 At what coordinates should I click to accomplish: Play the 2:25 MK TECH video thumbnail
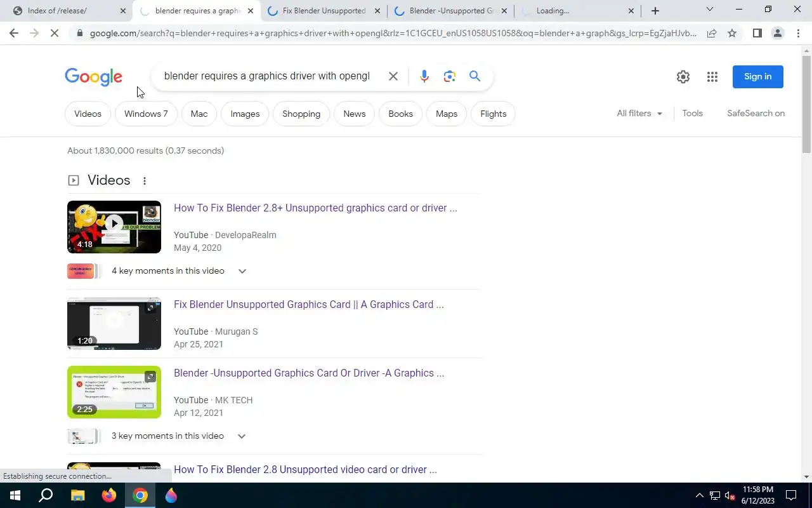(114, 392)
